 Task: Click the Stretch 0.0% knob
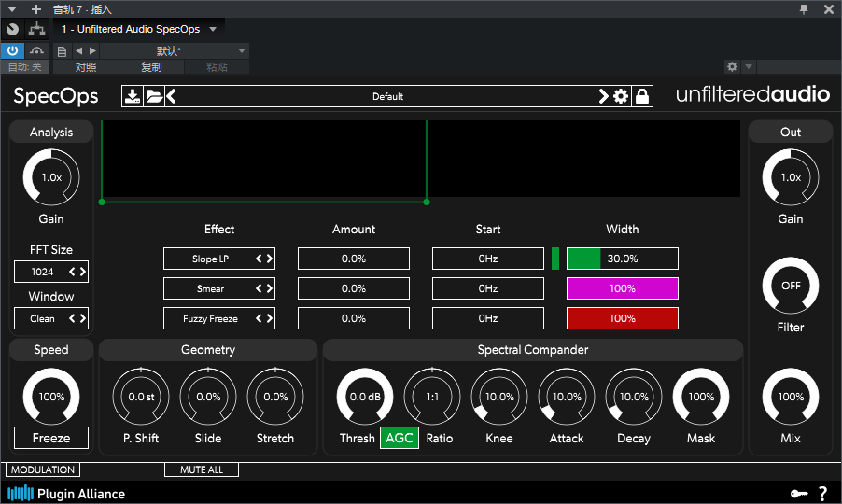[x=275, y=397]
